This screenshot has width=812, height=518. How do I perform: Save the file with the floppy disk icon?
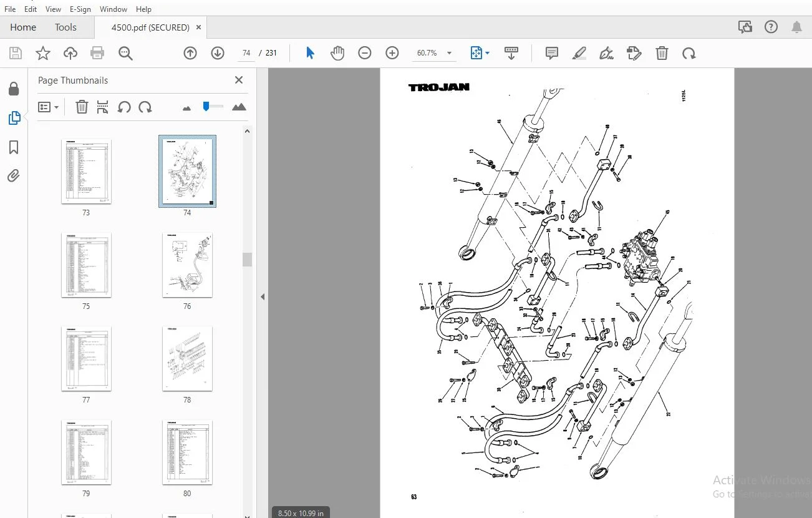pos(16,53)
